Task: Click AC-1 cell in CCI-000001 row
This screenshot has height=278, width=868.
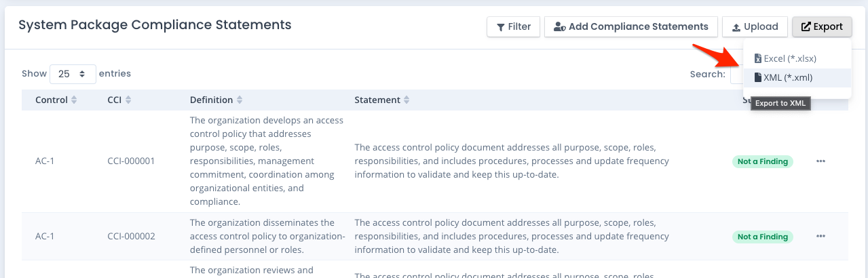Action: coord(45,161)
